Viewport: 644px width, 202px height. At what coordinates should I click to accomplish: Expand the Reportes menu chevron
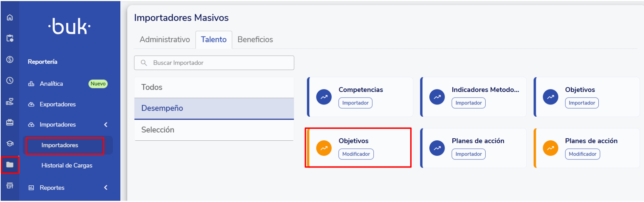[x=106, y=188]
